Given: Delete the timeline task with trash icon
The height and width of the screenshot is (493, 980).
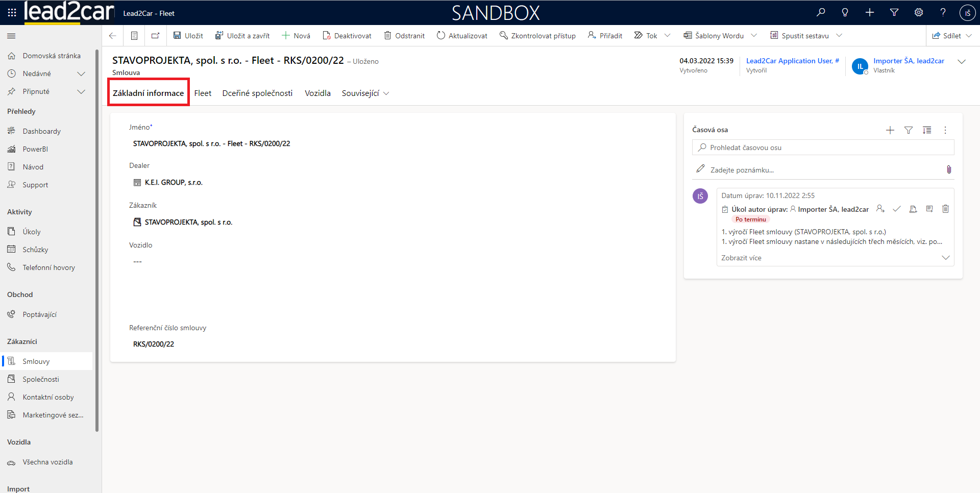Looking at the screenshot, I should [945, 209].
